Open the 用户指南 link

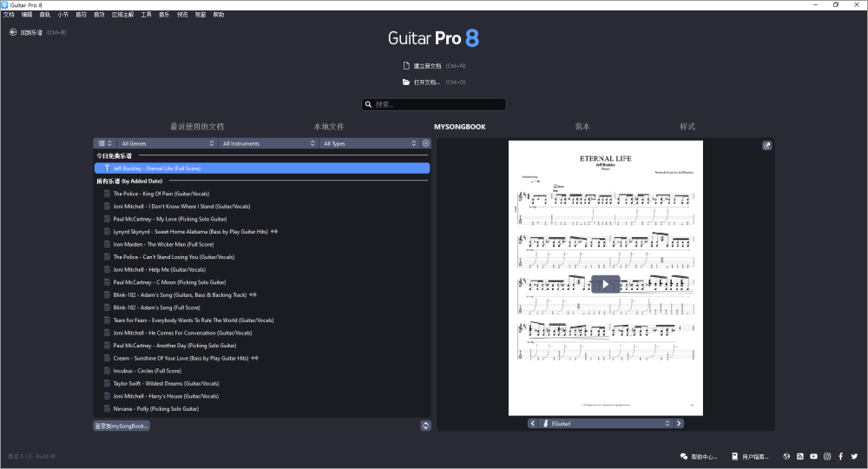755,457
